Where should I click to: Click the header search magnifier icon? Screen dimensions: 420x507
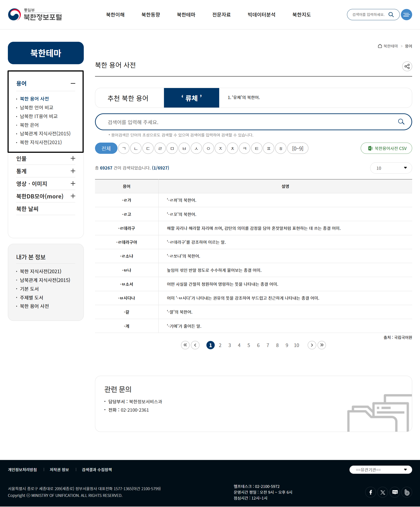(x=391, y=15)
